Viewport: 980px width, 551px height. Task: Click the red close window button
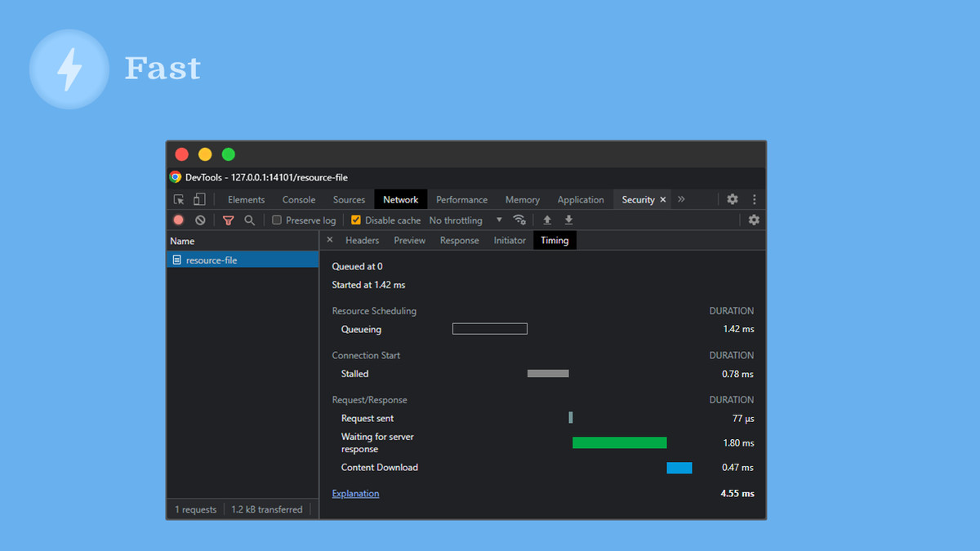182,154
